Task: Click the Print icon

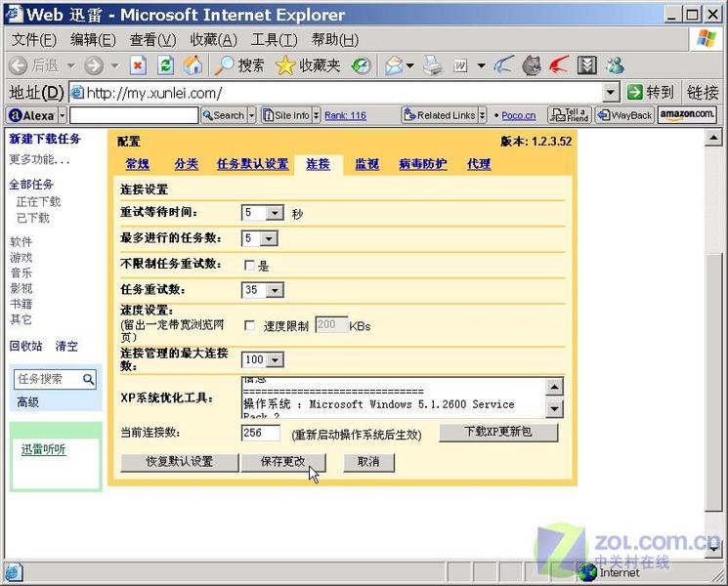Action: tap(433, 65)
